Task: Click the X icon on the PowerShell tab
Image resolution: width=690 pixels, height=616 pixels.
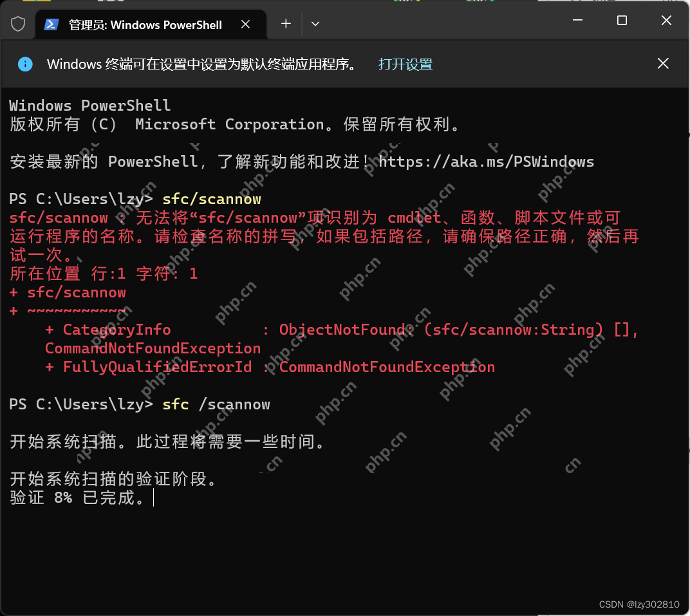Action: coord(245,24)
